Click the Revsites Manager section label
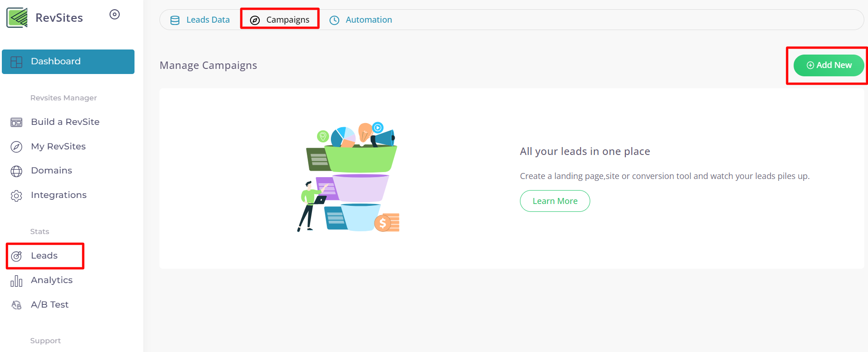The image size is (868, 352). 64,98
